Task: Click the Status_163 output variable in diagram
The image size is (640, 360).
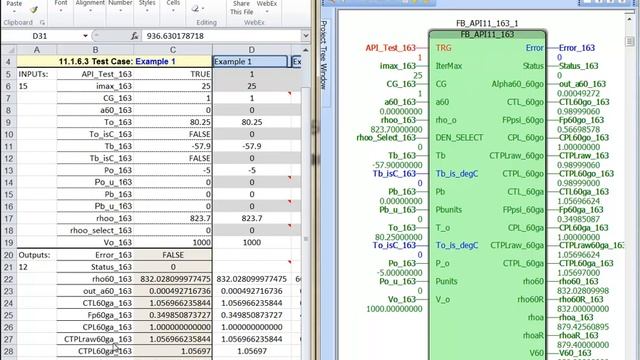Action: 578,66
